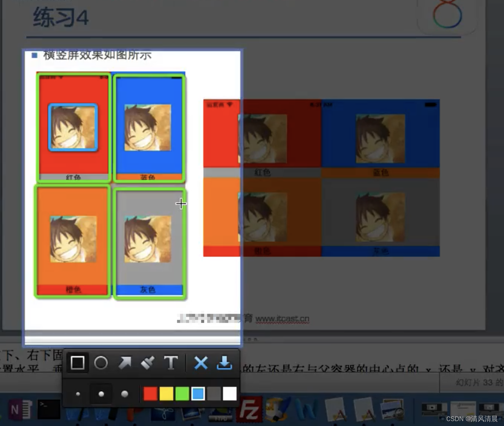
Task: Select the rectangle annotation tool
Action: tap(78, 363)
